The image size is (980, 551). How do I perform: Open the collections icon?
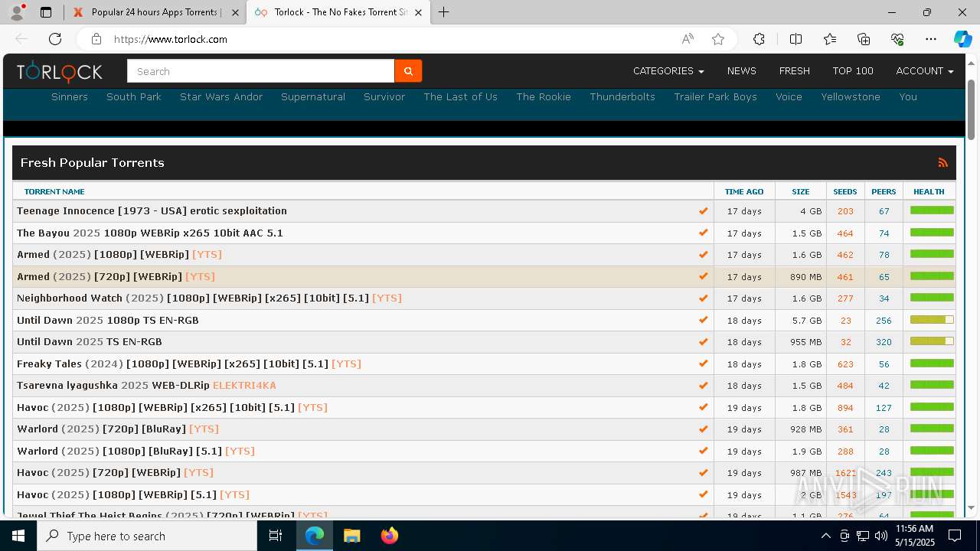pos(864,39)
